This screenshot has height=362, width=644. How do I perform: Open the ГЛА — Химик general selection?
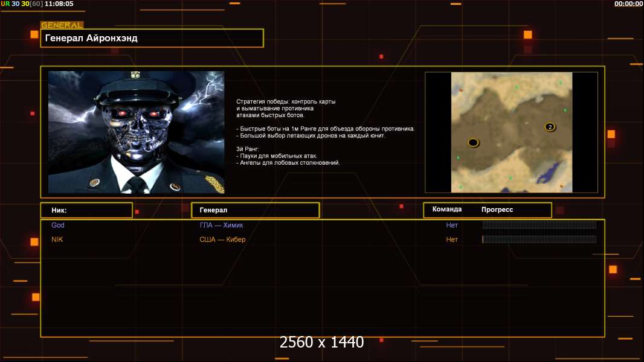pyautogui.click(x=222, y=225)
